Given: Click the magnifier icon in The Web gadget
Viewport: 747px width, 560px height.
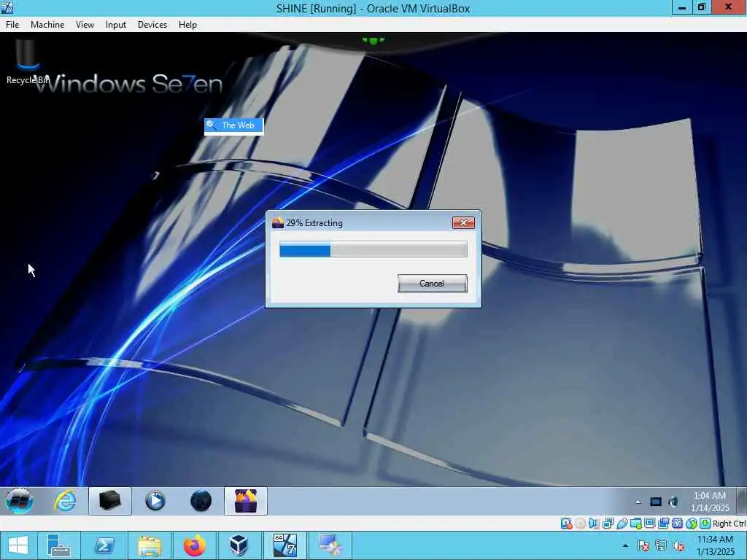Looking at the screenshot, I should click(212, 125).
